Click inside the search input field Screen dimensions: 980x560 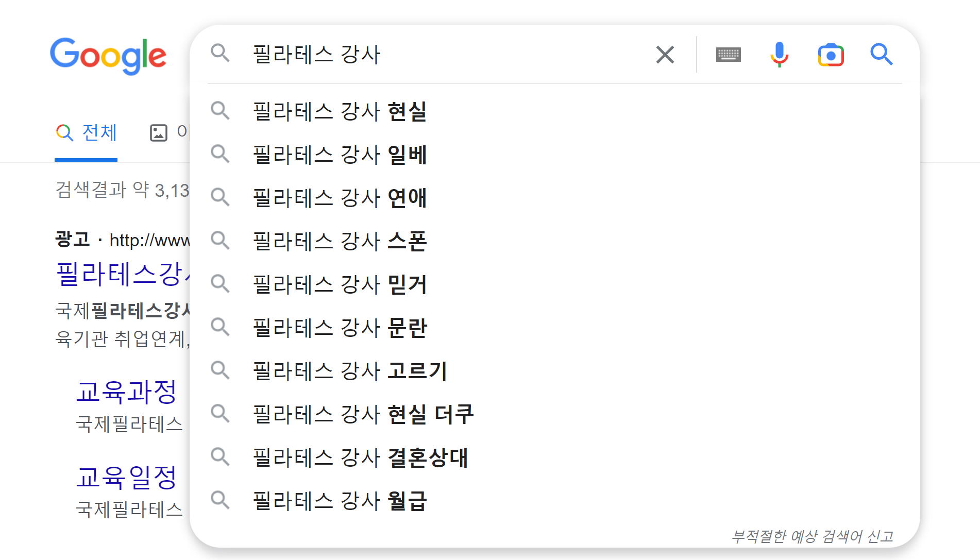click(x=412, y=54)
